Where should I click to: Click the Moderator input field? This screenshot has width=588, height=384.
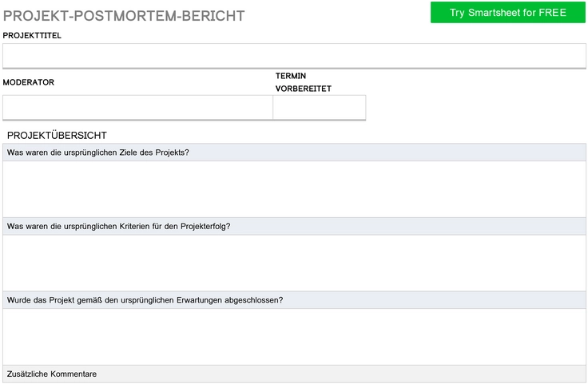tap(137, 108)
